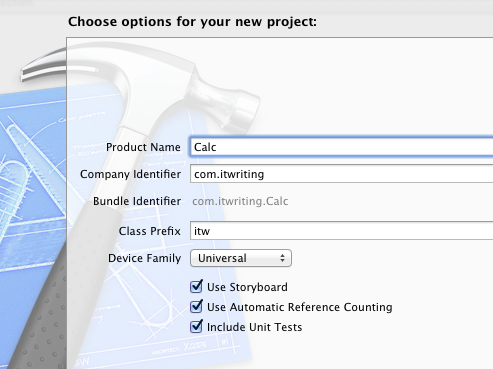Focus the Product Name field containing Calc
The width and height of the screenshot is (493, 369).
341,147
